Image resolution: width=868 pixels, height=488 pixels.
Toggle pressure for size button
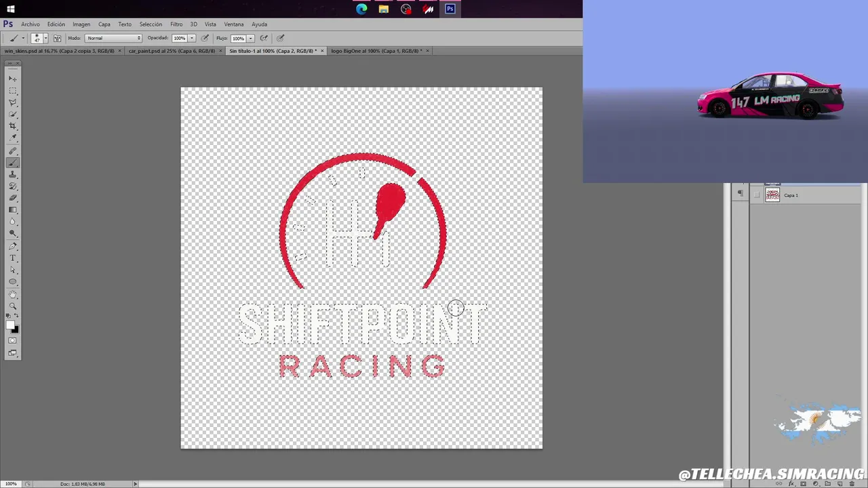(281, 38)
